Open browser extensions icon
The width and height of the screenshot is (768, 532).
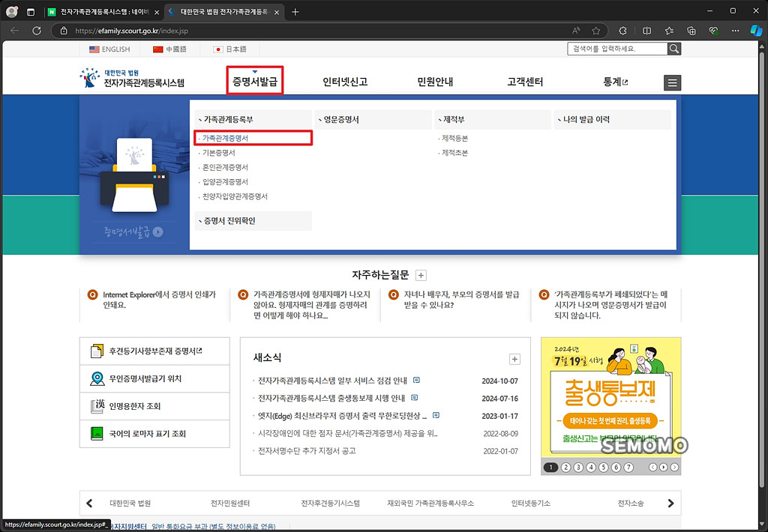(x=622, y=30)
